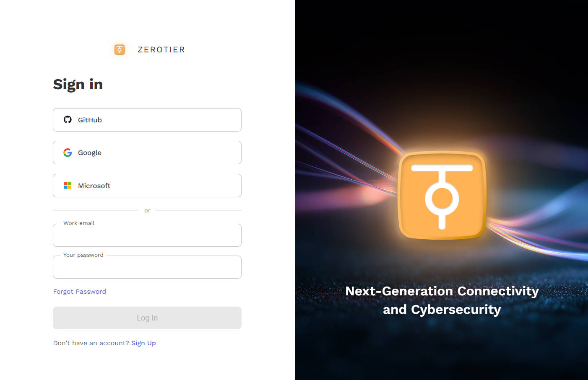Viewport: 588px width, 380px height.
Task: Open the Sign Up link
Action: click(x=143, y=343)
